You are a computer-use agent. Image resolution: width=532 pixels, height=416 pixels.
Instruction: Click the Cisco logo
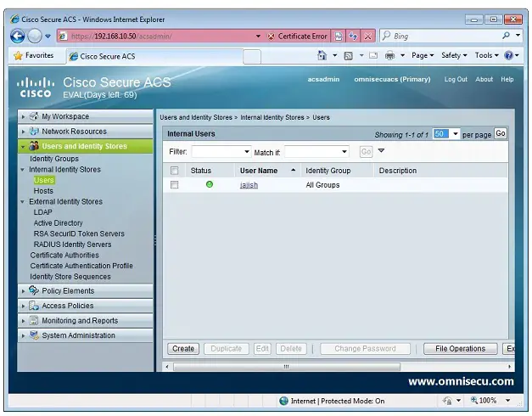coord(36,87)
